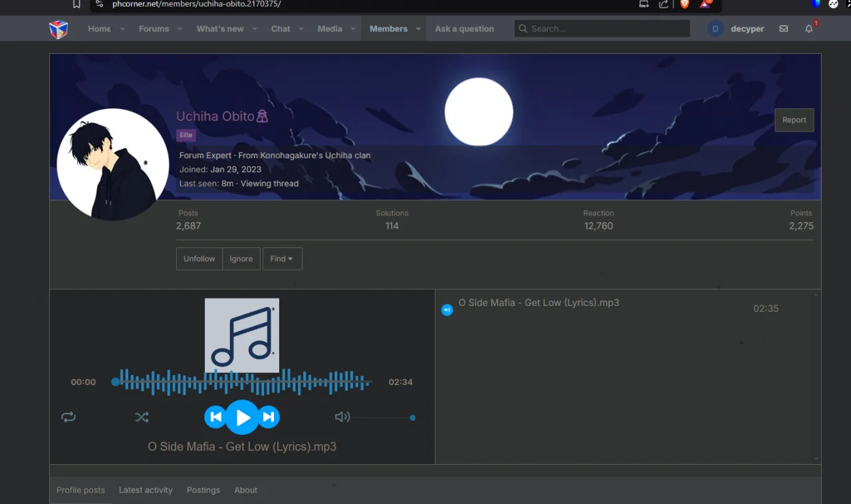This screenshot has height=504, width=851.
Task: Click the Uchiha Obito username
Action: tap(215, 116)
